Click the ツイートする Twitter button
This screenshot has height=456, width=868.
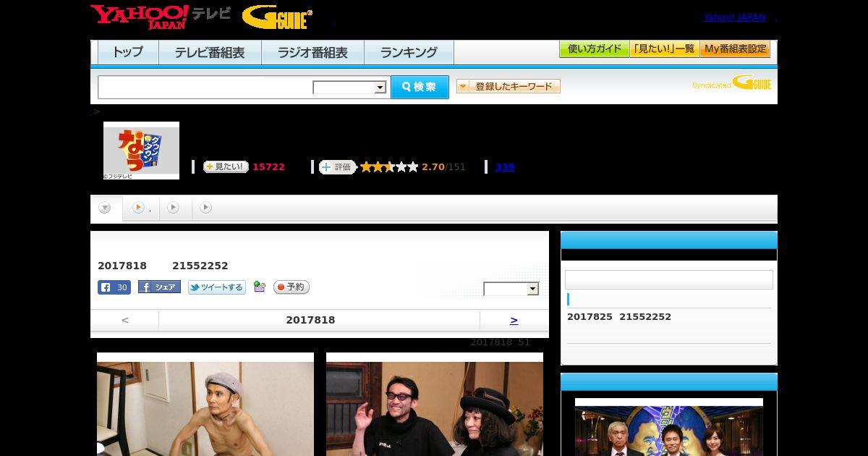(x=217, y=287)
